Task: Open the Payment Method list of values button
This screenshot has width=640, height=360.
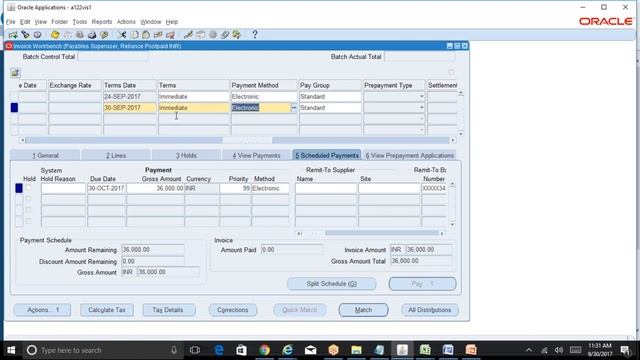Action: (294, 107)
